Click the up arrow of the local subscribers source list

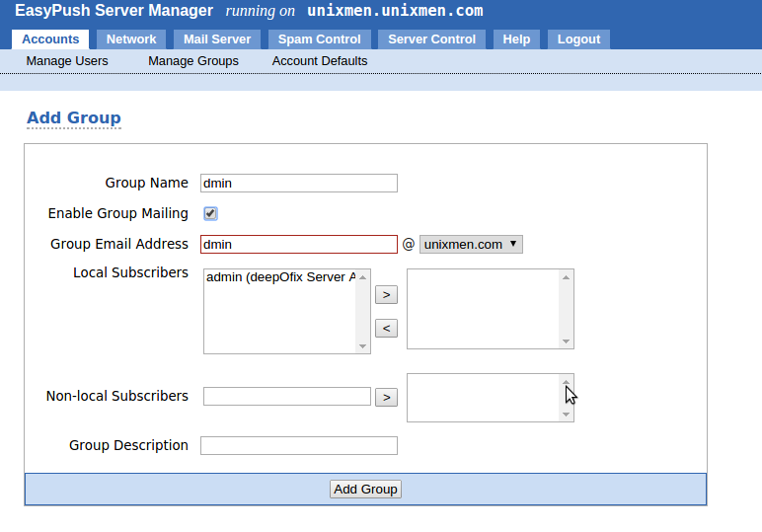(x=362, y=277)
